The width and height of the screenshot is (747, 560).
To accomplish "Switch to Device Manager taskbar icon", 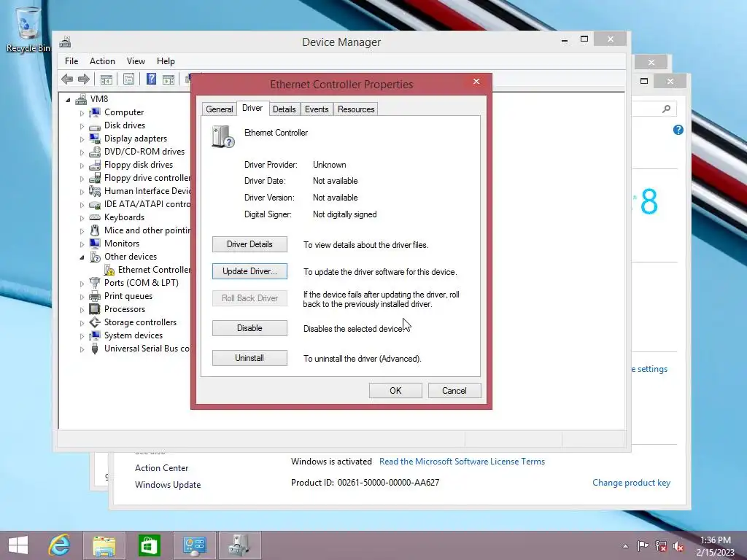I will 239,545.
